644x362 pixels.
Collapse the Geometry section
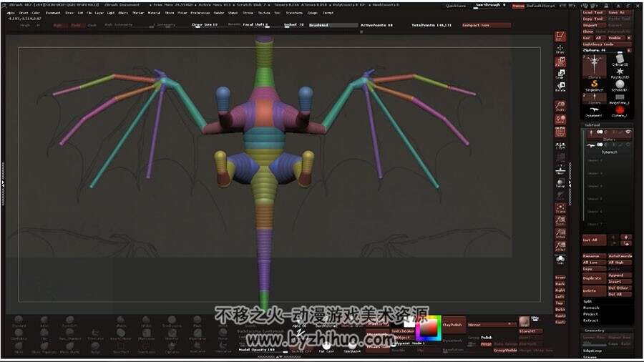(595, 330)
